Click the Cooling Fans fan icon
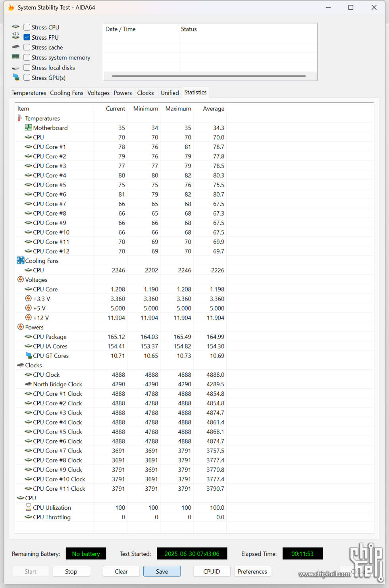Viewport: 389px width, 588px height. click(x=21, y=260)
